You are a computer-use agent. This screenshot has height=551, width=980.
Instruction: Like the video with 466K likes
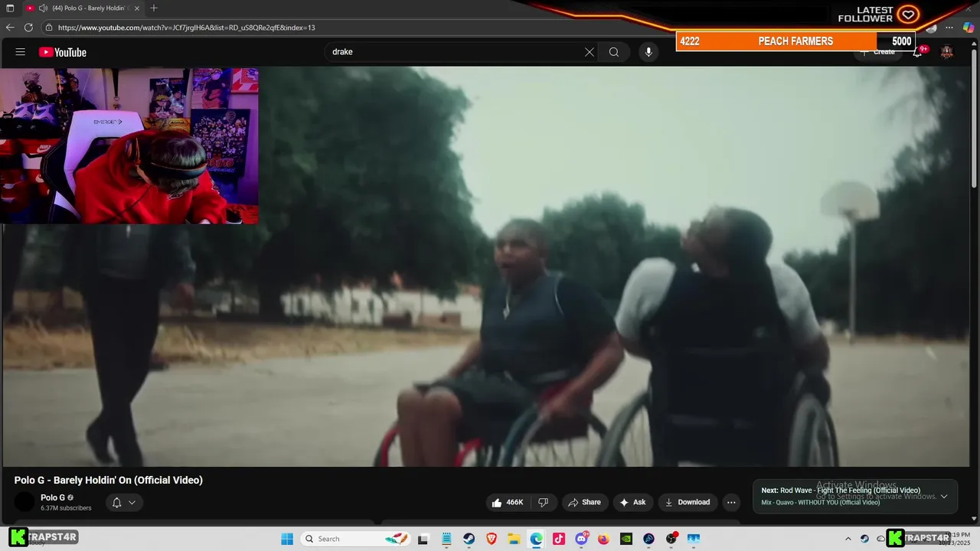click(507, 503)
